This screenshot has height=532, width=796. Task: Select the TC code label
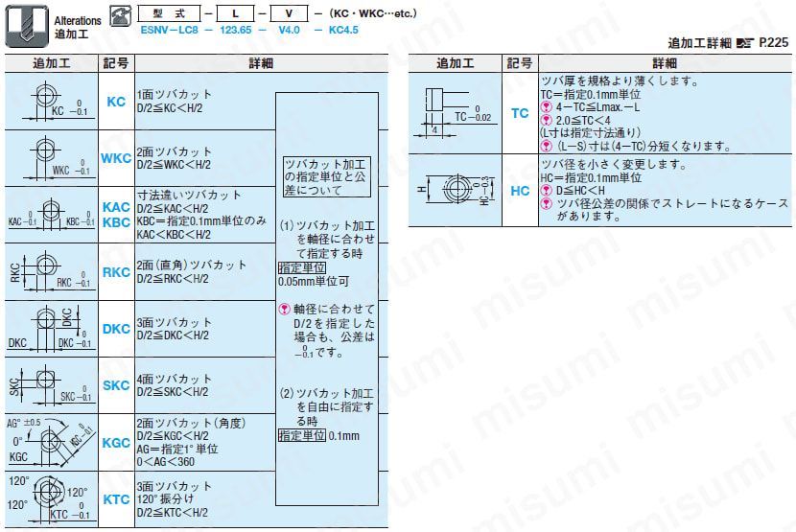tap(520, 113)
